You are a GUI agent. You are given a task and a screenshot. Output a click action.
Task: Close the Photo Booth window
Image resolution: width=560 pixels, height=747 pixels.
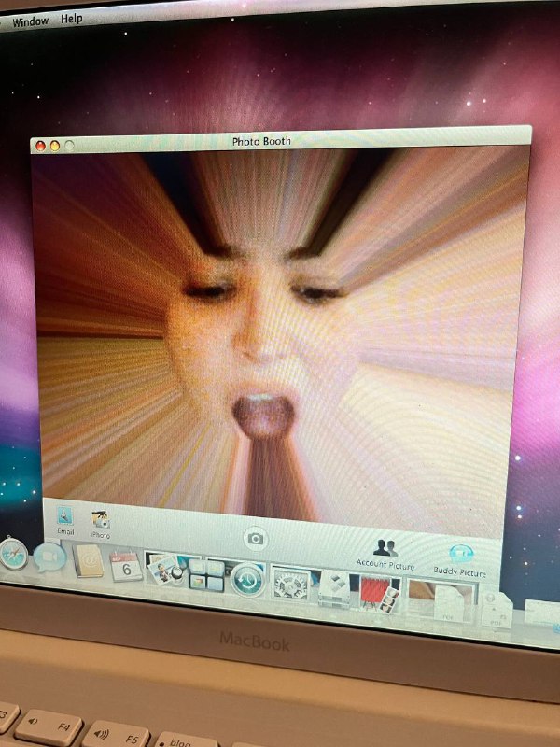[40, 146]
